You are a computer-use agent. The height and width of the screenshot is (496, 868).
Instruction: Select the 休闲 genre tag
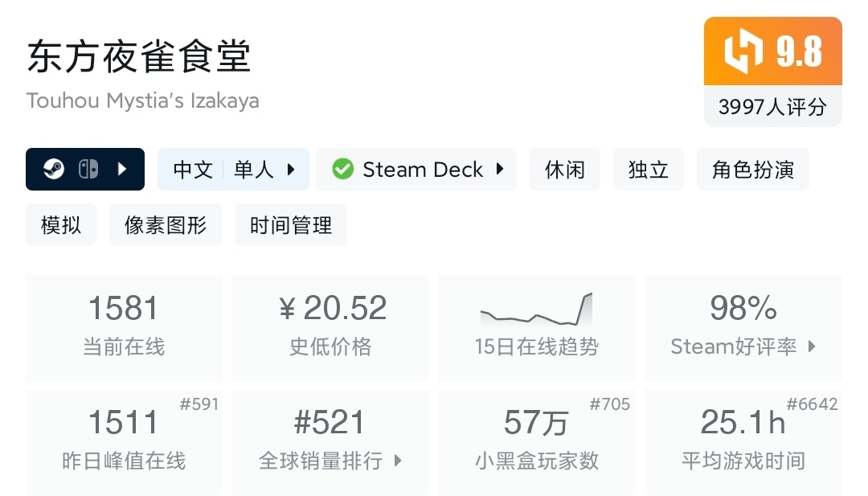click(565, 170)
